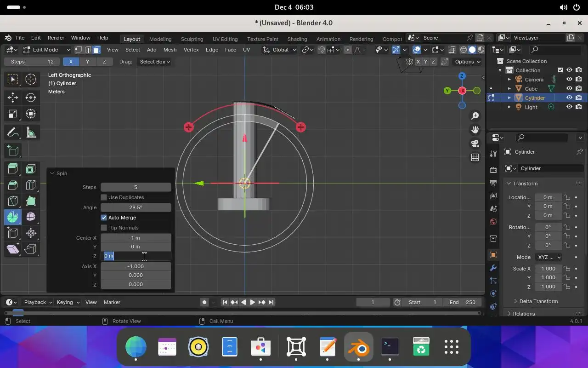Adjust the Spin Angle 29.5° slider

[136, 207]
